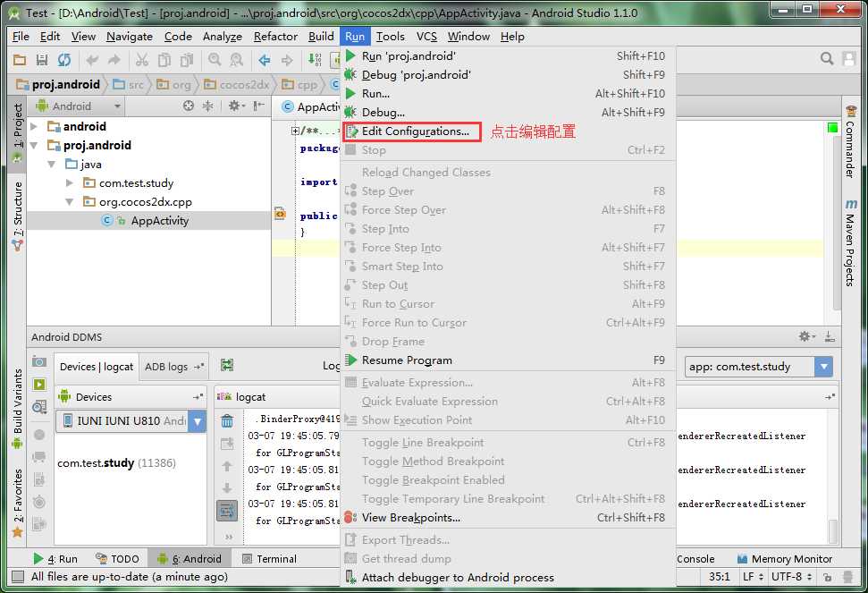This screenshot has height=593, width=868.
Task: Click the proj.android breadcrumb
Action: click(59, 85)
